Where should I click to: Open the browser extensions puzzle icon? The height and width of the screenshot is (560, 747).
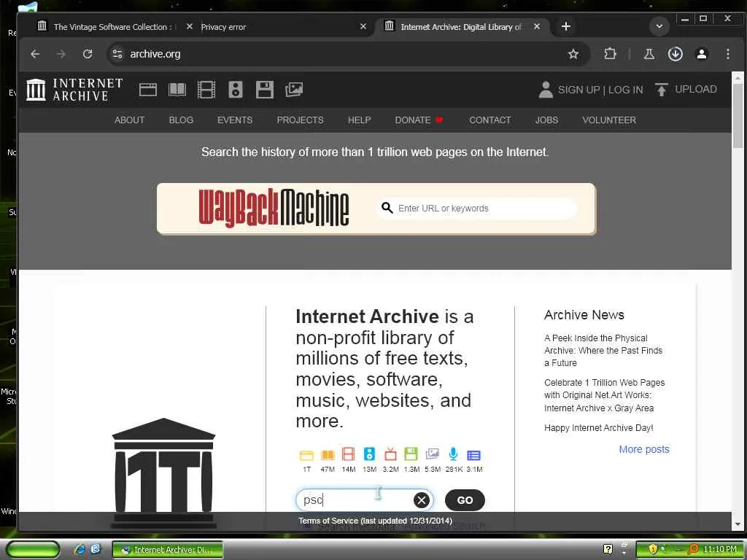(610, 54)
